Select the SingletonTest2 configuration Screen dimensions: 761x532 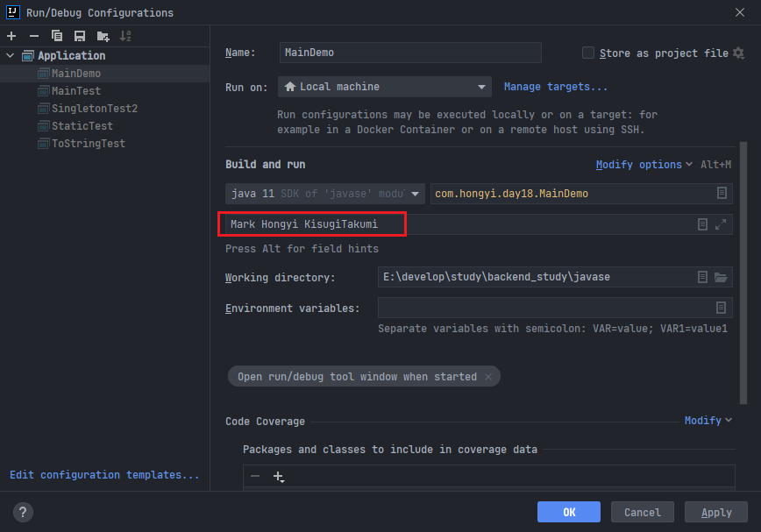[94, 109]
